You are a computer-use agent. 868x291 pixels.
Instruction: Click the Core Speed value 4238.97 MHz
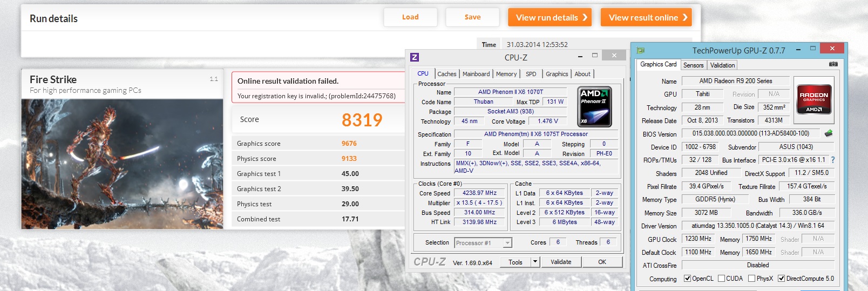point(479,193)
